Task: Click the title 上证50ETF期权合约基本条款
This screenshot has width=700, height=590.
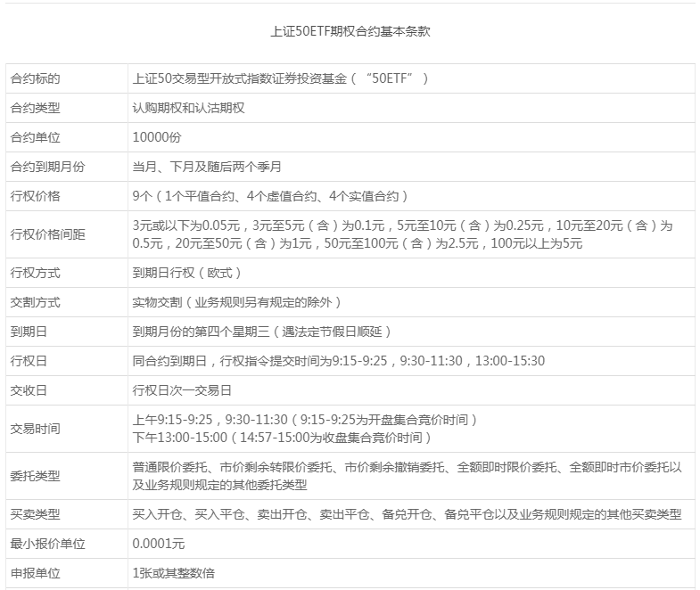Action: pyautogui.click(x=351, y=30)
